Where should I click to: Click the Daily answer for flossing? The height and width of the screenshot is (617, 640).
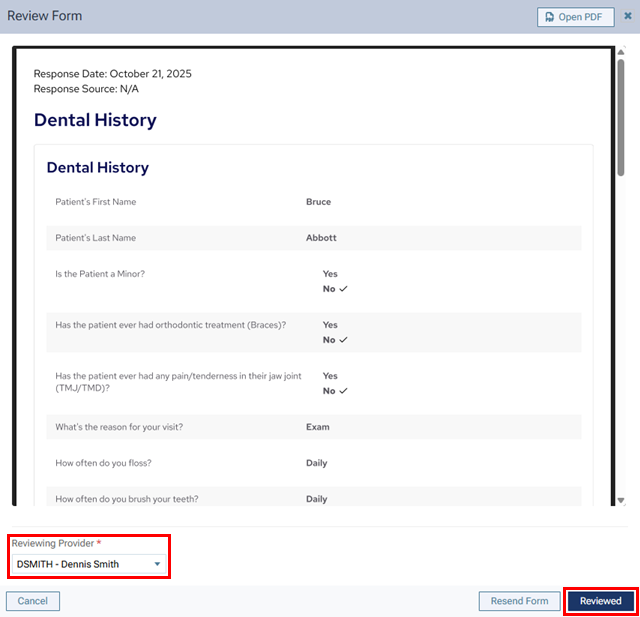pyautogui.click(x=316, y=463)
